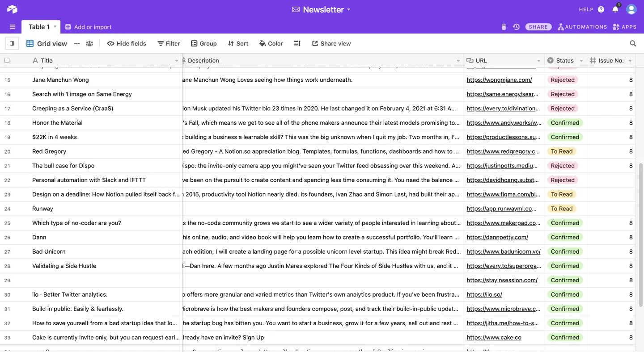Open the hamburger tables menu
This screenshot has height=352, width=644.
pyautogui.click(x=13, y=27)
